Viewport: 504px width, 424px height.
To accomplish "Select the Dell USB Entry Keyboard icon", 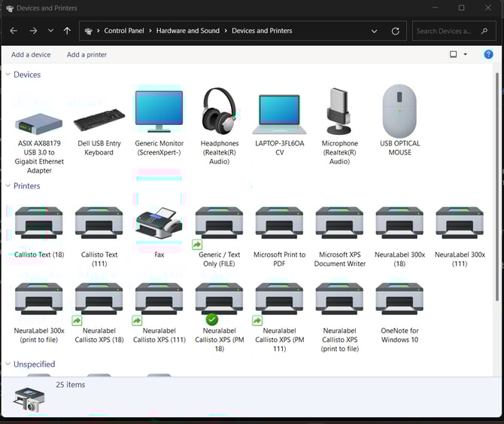I will (99, 120).
